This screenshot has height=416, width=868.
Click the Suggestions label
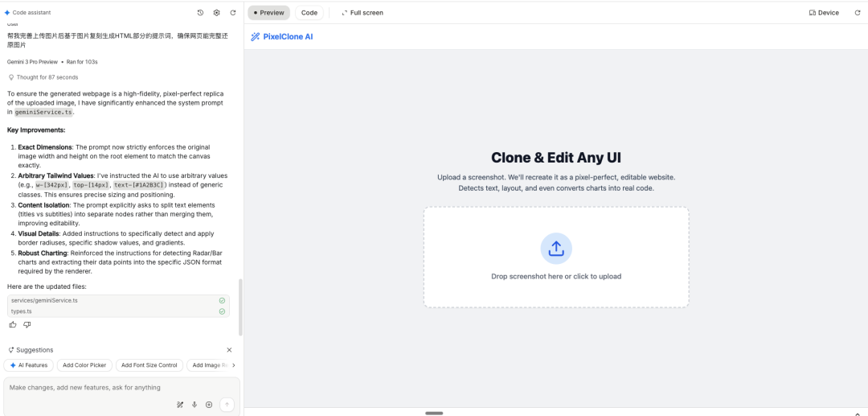pyautogui.click(x=35, y=350)
